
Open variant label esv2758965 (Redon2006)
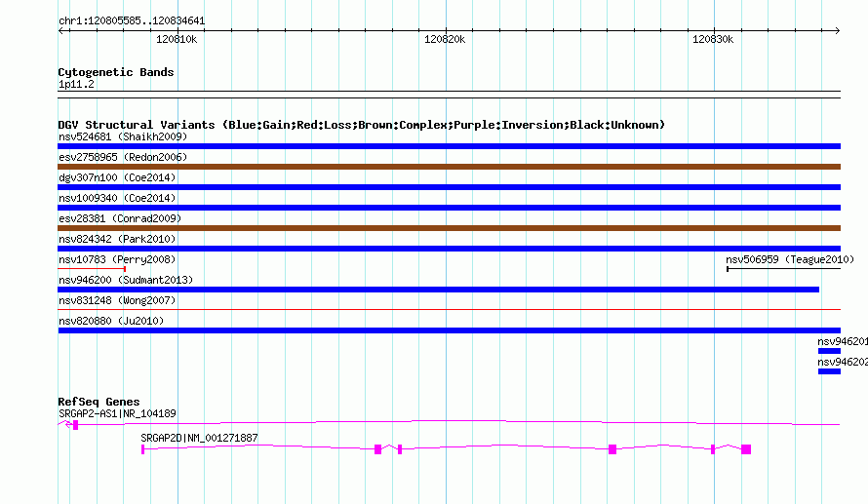pos(123,157)
